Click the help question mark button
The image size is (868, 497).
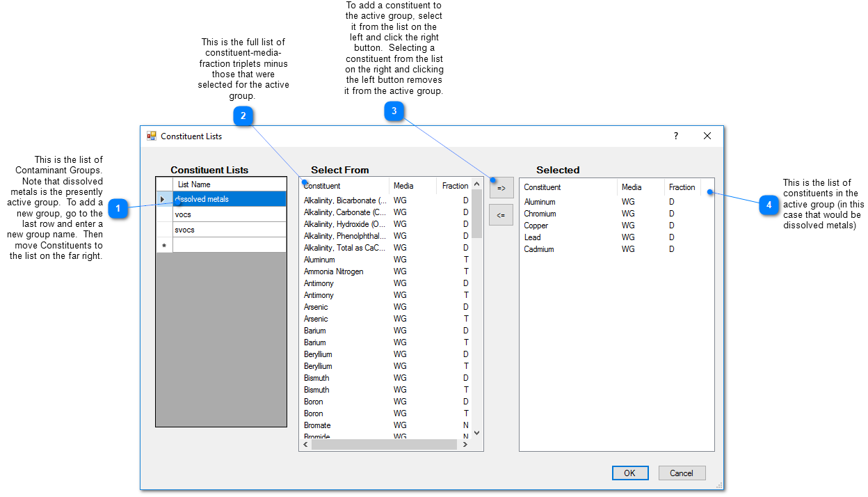(x=675, y=136)
